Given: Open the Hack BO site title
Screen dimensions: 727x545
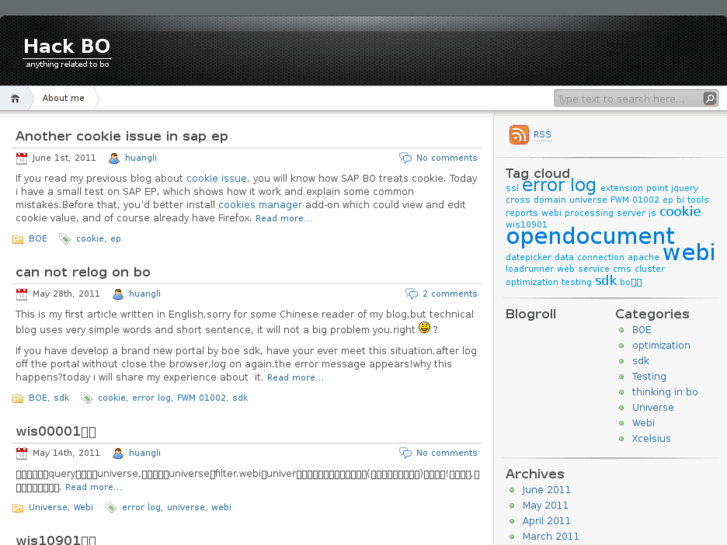Looking at the screenshot, I should click(67, 46).
